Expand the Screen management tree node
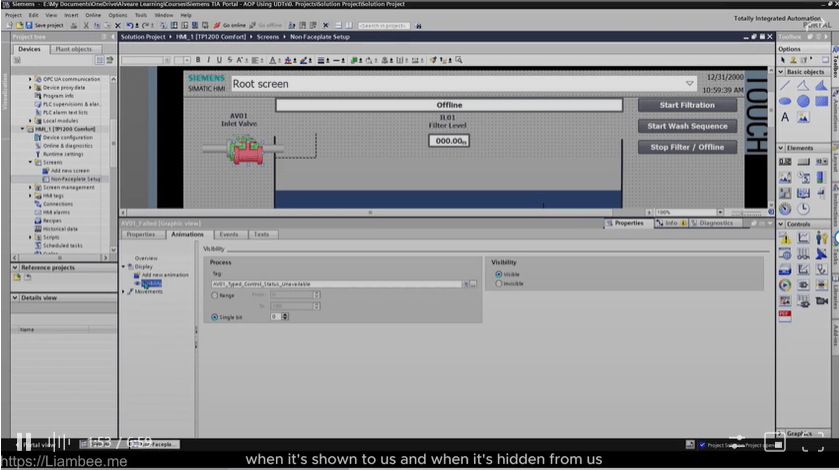 [31, 187]
